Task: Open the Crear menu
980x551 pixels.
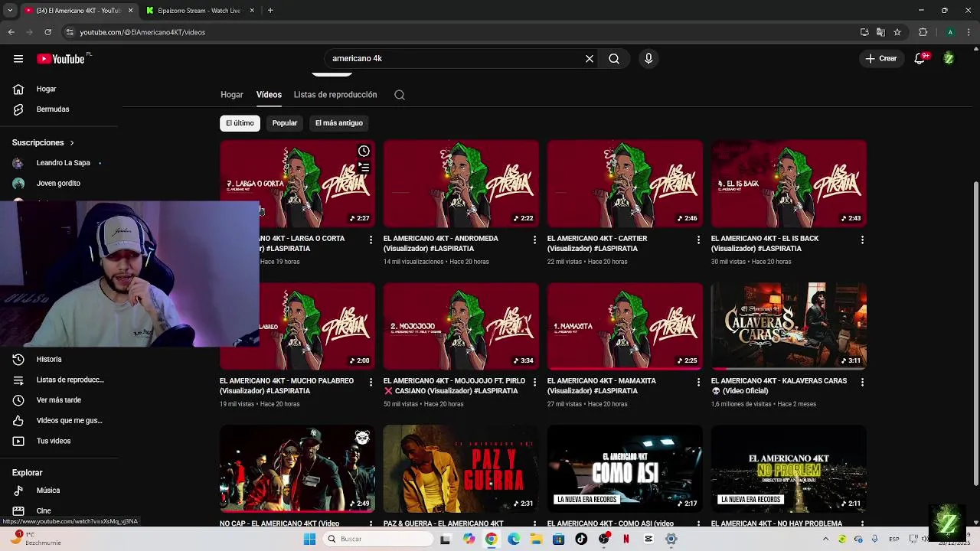Action: coord(880,58)
